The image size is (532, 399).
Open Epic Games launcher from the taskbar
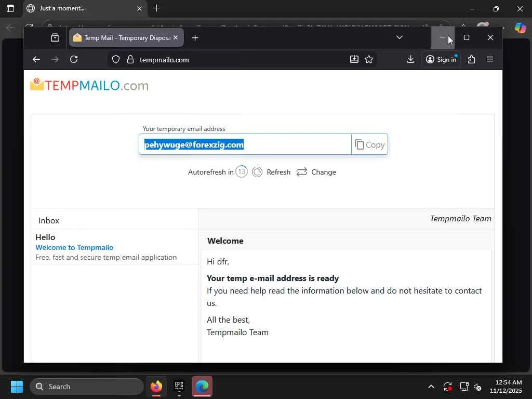click(179, 387)
